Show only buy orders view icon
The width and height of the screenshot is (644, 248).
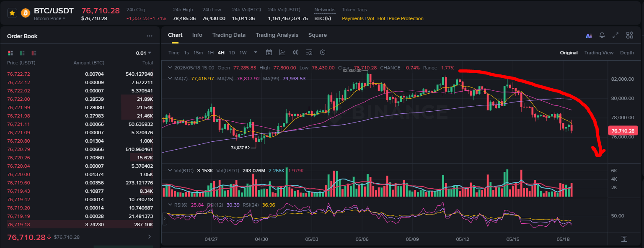[x=22, y=53]
